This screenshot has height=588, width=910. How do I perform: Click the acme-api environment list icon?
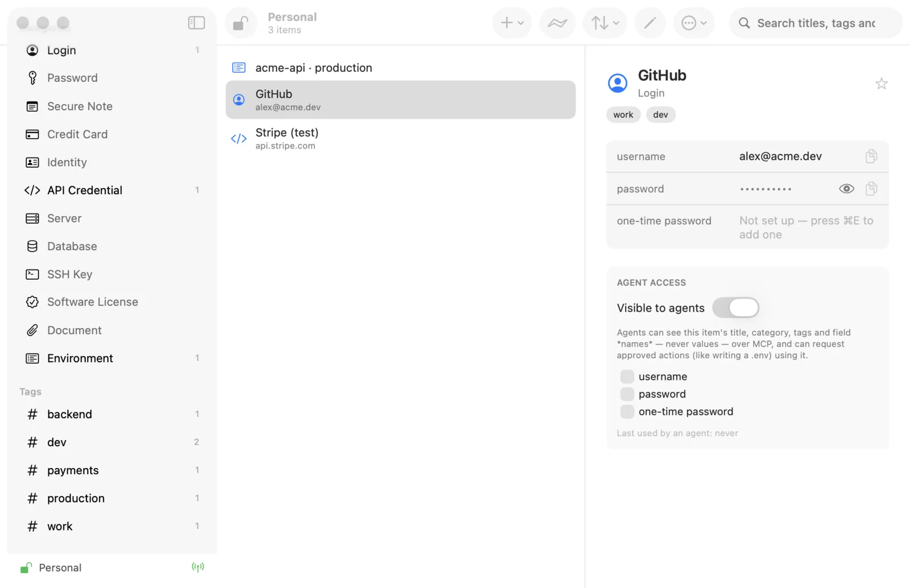pyautogui.click(x=239, y=68)
